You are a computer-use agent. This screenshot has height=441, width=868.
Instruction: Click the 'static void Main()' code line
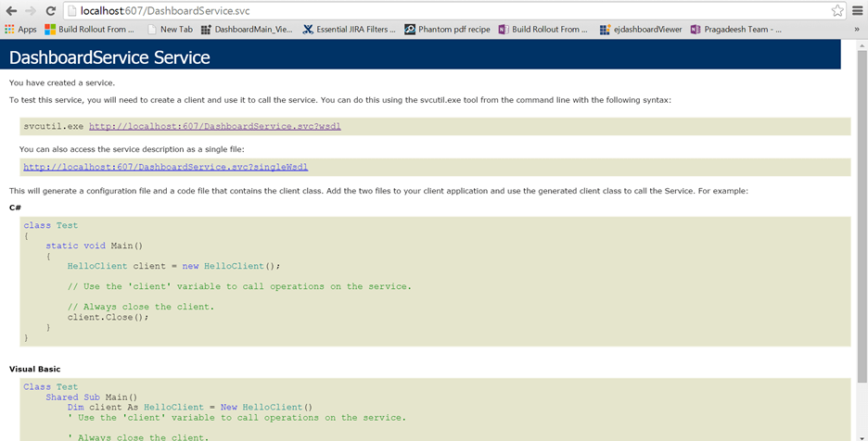coord(94,246)
